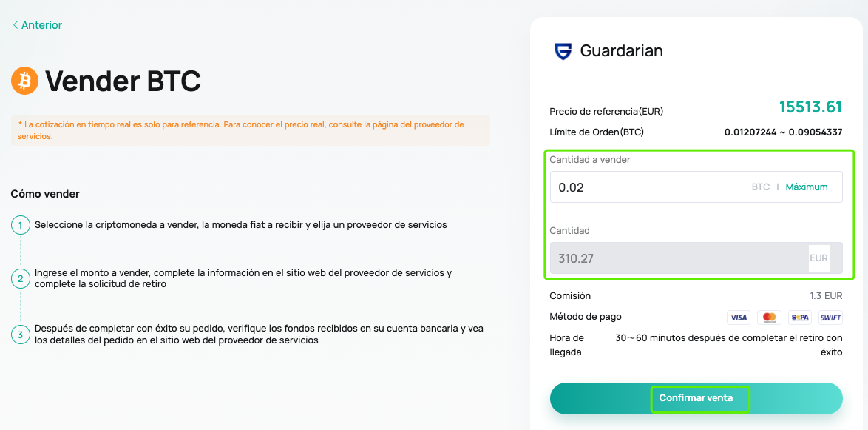The height and width of the screenshot is (430, 868).
Task: Click the reference price 15513.61
Action: click(810, 107)
